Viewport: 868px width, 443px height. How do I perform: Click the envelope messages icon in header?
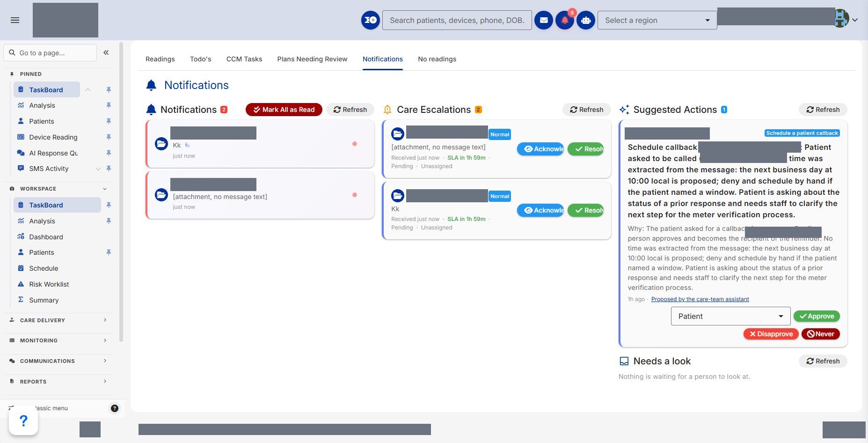point(544,20)
